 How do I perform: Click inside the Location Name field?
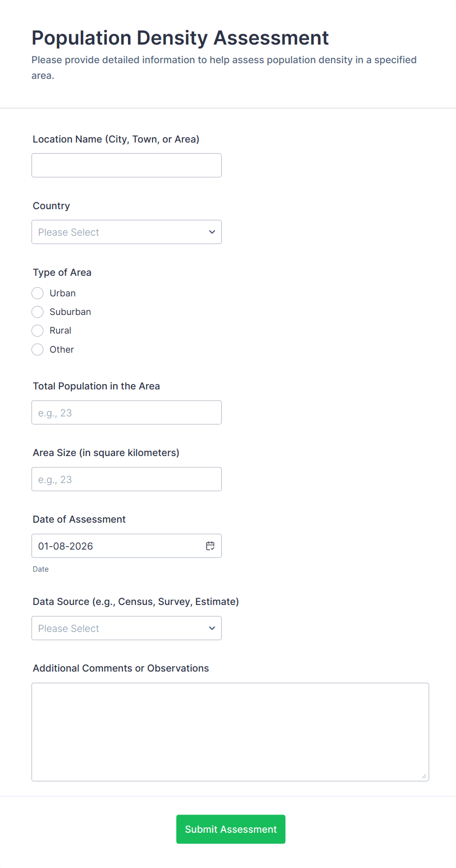pyautogui.click(x=126, y=165)
